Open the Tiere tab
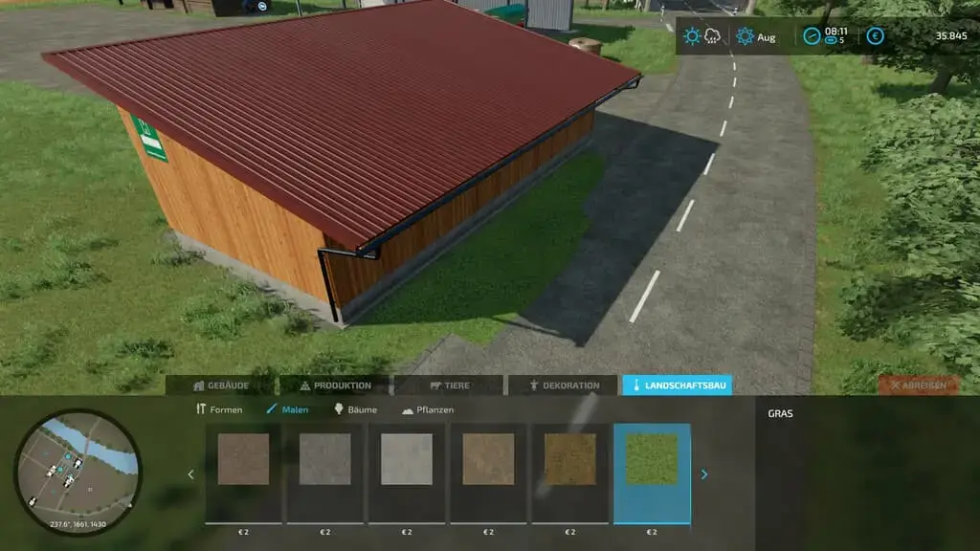Viewport: 980px width, 551px height. 449,386
